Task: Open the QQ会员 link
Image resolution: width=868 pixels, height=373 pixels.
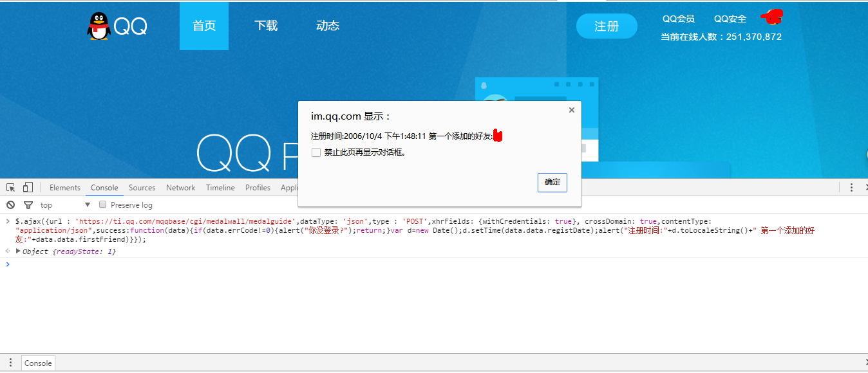Action: click(678, 18)
